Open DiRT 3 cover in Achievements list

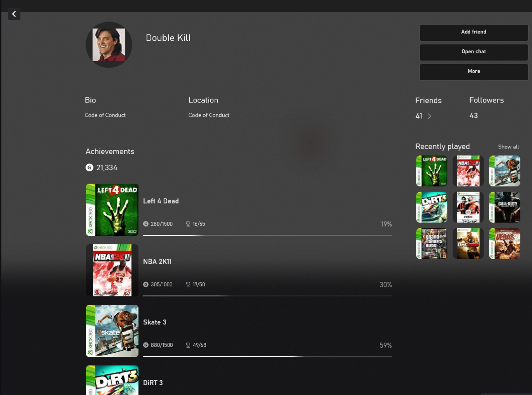(112, 380)
